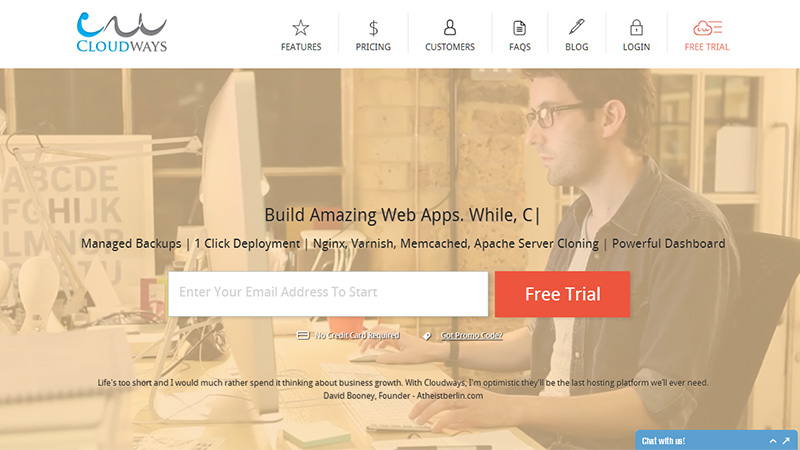This screenshot has width=800, height=450.
Task: Click the Free Trial cloud icon
Action: pyautogui.click(x=707, y=28)
